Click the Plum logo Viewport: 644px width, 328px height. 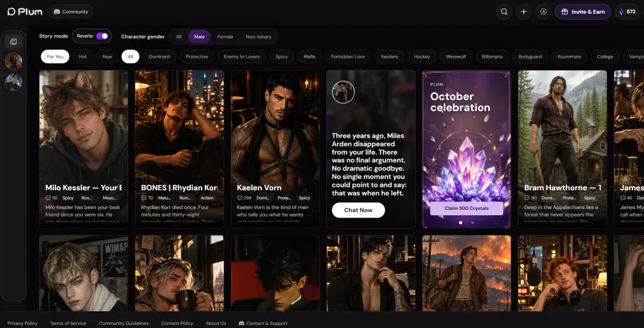pyautogui.click(x=25, y=12)
